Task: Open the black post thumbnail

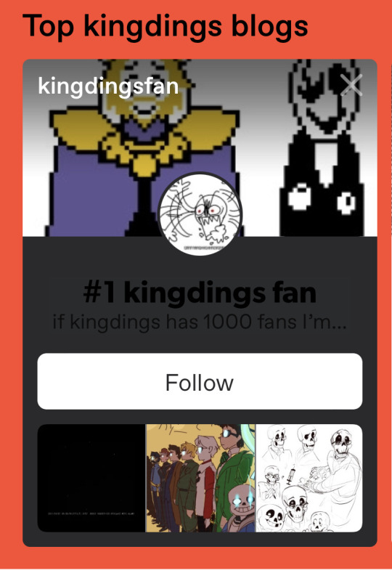Action: (x=91, y=478)
